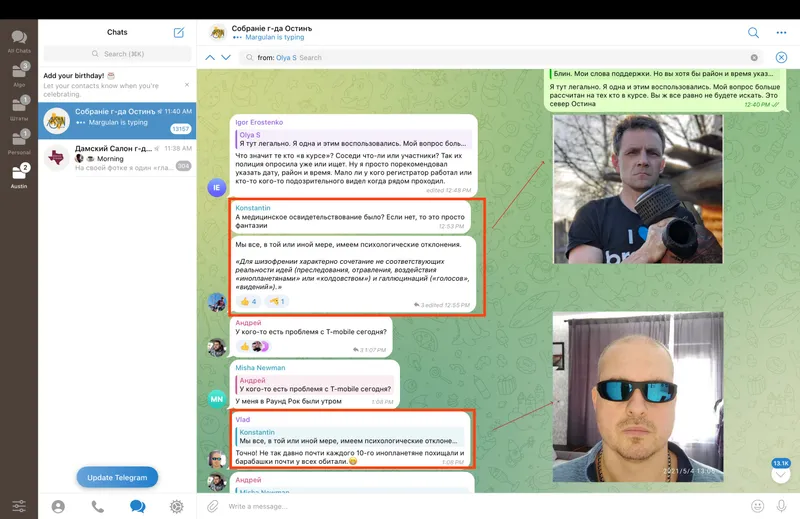The height and width of the screenshot is (519, 800).
Task: Toggle the reaction showing 1 on Konstantin's message
Action: [277, 302]
